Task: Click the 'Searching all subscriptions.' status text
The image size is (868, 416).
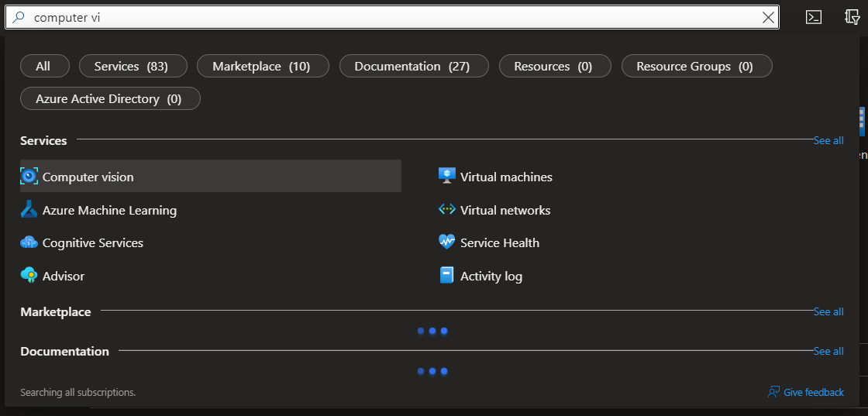Action: coord(78,392)
